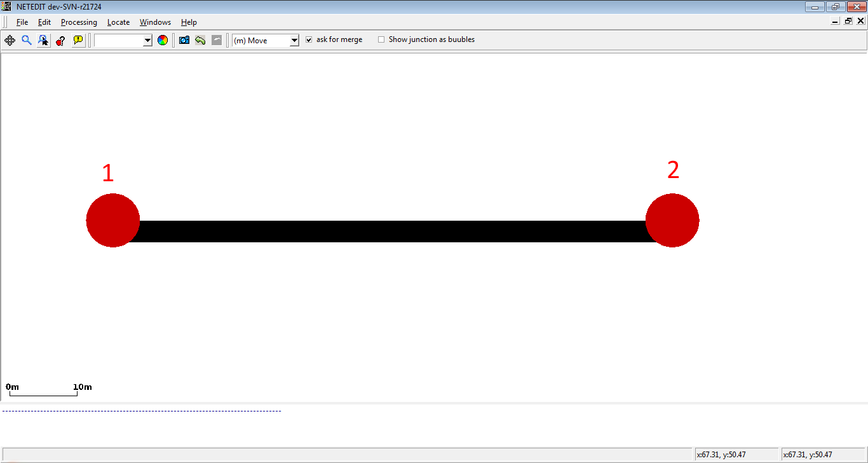Click the black edge between junctions
The image size is (868, 463).
pos(392,231)
